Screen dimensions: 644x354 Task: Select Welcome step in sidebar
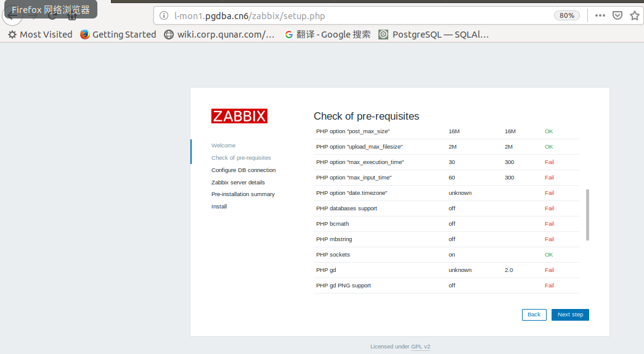(224, 146)
